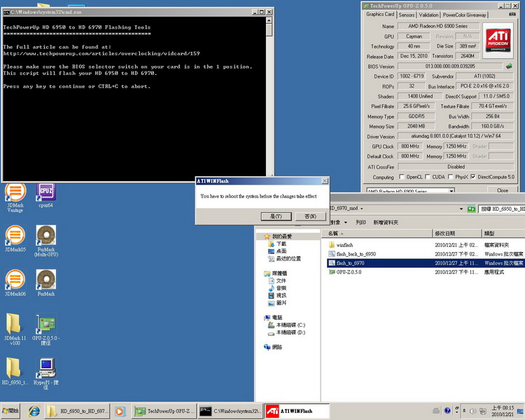Open PowerColor Giveaway tab
This screenshot has width=525, height=420.
464,15
